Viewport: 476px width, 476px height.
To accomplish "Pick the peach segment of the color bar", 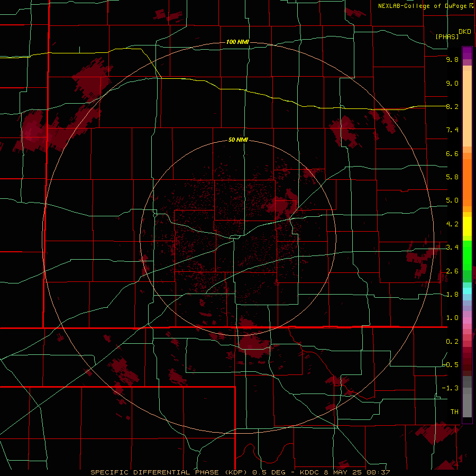I will click(467, 108).
